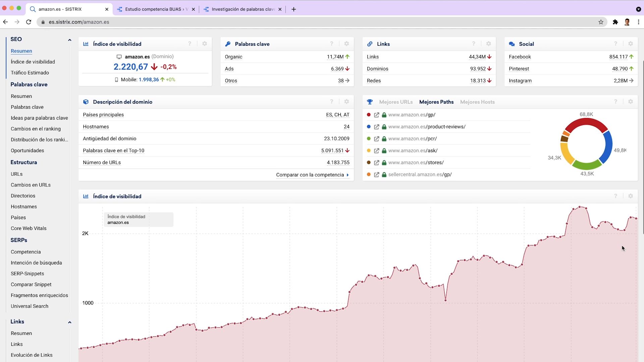Open external link icon for www.amazon.es/gp/
The image size is (644, 362).
377,115
